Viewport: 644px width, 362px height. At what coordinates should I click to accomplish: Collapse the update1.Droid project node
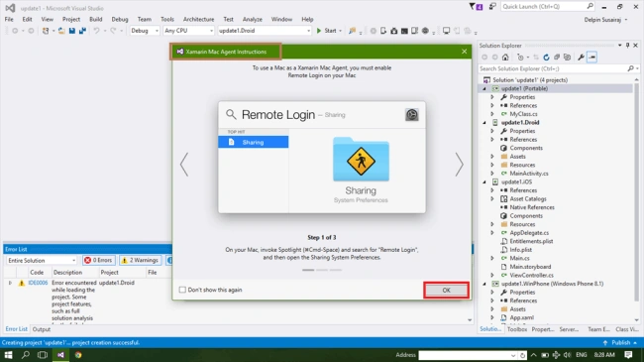(x=484, y=123)
